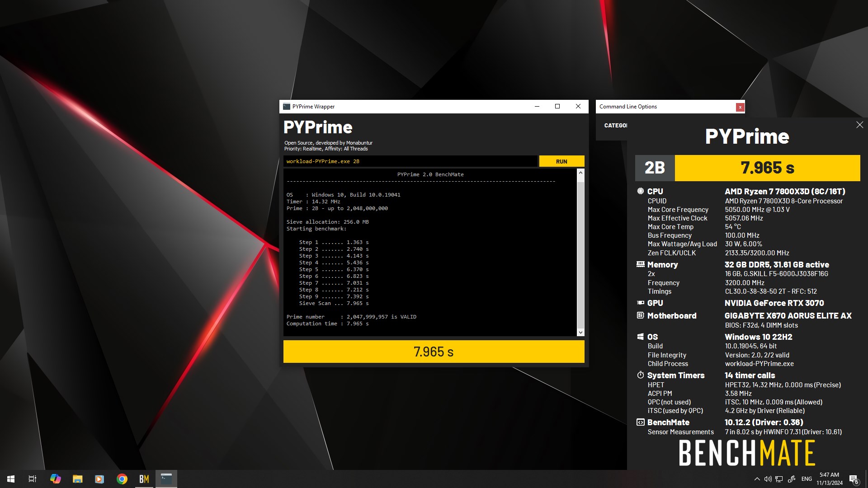868x488 pixels.
Task: Click the BENCHMATE logo at panel bottom
Action: click(x=747, y=453)
